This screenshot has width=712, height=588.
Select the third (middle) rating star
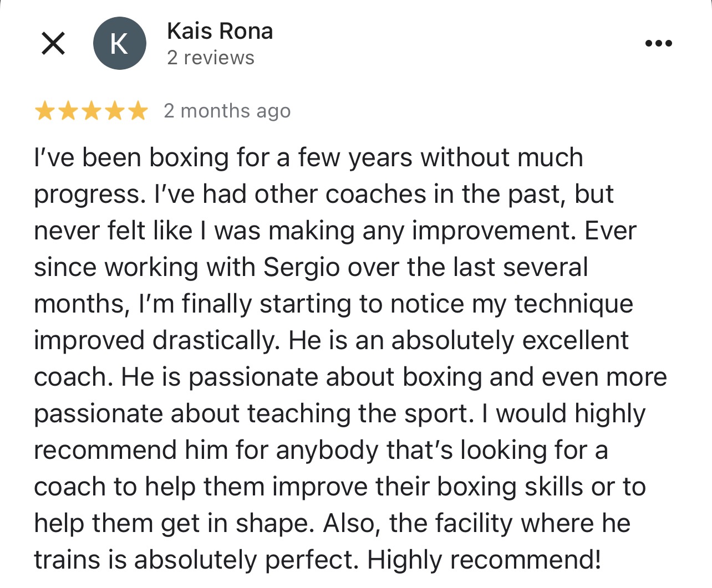pos(91,111)
